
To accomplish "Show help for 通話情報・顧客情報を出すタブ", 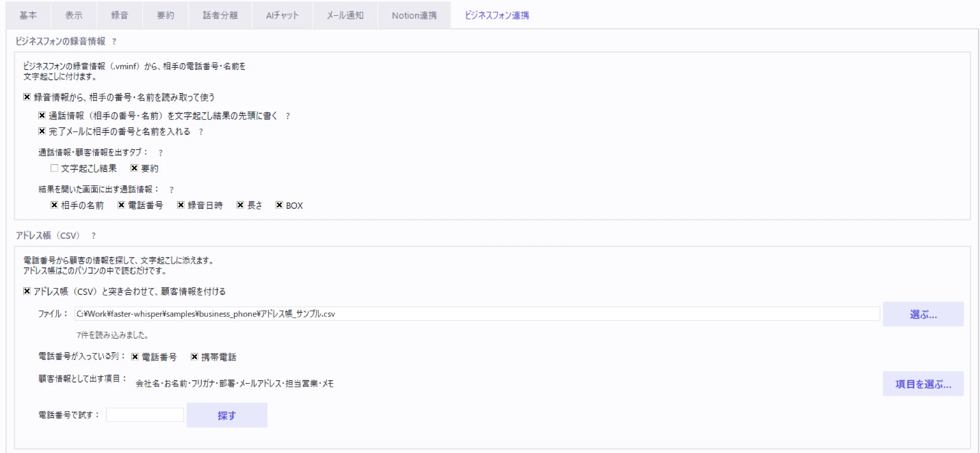I will (160, 153).
